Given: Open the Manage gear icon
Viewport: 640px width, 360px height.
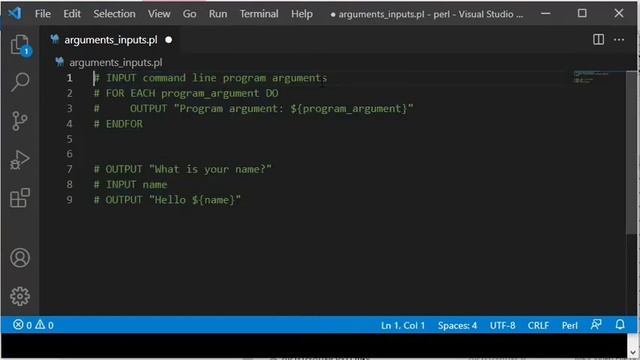Looking at the screenshot, I should click(20, 296).
